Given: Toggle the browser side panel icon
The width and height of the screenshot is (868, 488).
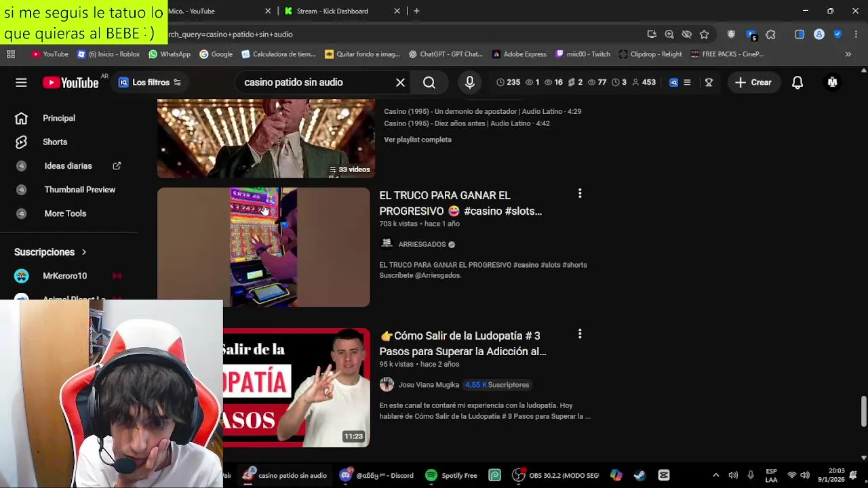Looking at the screenshot, I should (800, 34).
